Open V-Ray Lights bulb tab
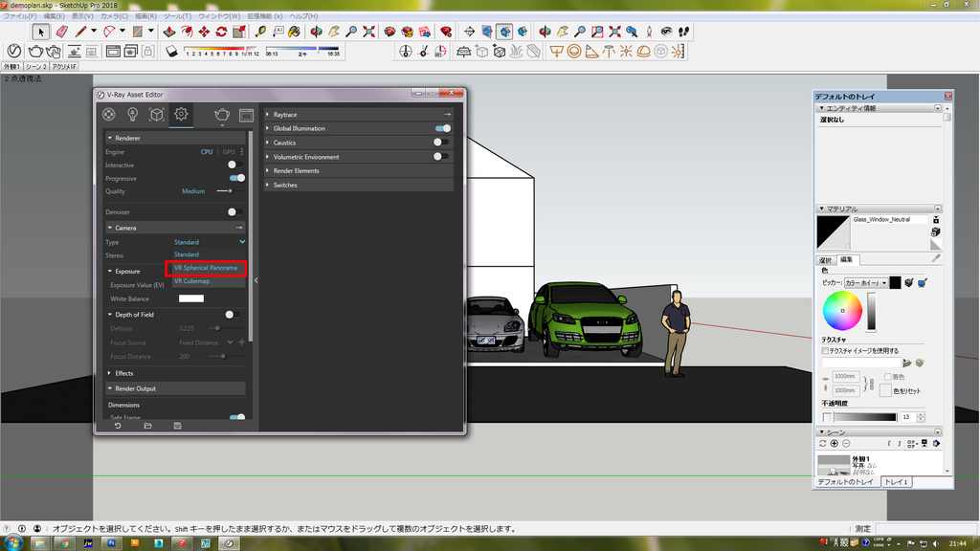Image resolution: width=980 pixels, height=551 pixels. (x=133, y=115)
